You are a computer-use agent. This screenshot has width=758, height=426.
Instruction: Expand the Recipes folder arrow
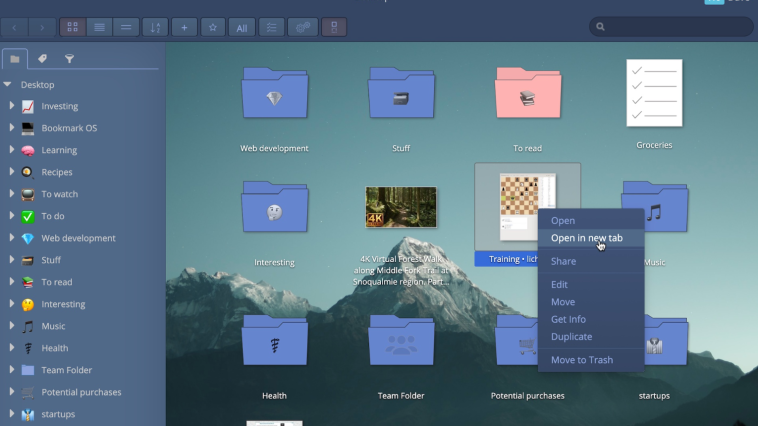[x=12, y=172]
